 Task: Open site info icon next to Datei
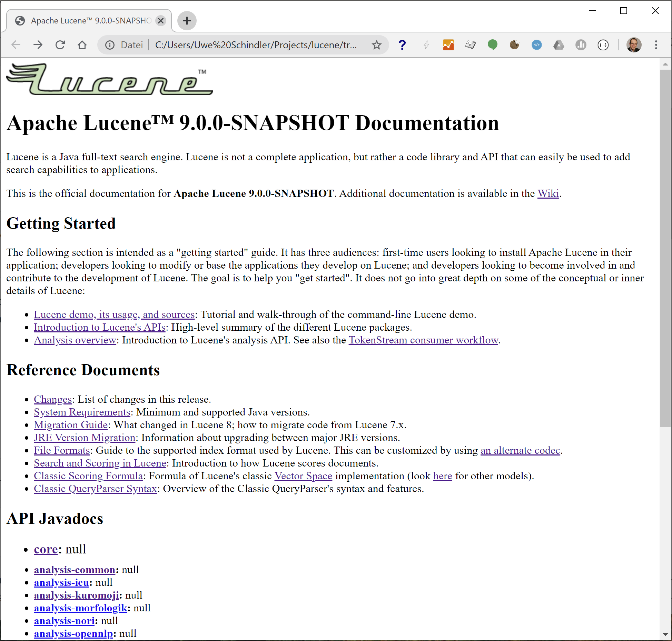[x=110, y=45]
